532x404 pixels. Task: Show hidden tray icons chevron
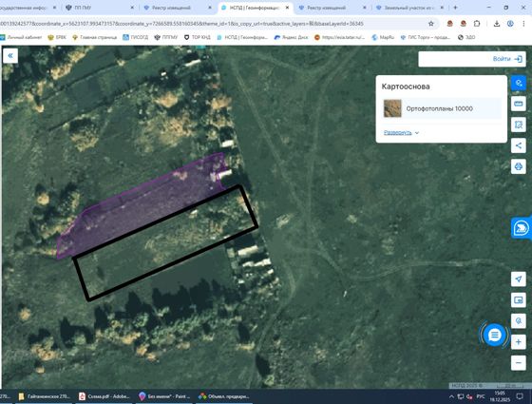click(x=451, y=396)
